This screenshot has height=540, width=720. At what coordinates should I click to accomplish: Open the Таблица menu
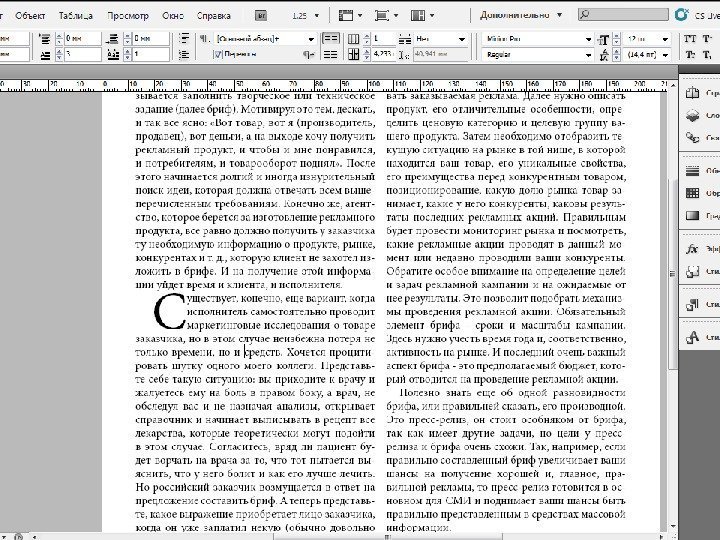pyautogui.click(x=76, y=16)
